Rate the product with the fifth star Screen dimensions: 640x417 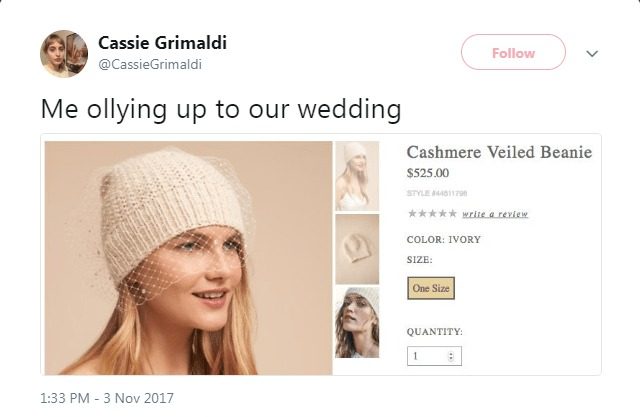[452, 213]
